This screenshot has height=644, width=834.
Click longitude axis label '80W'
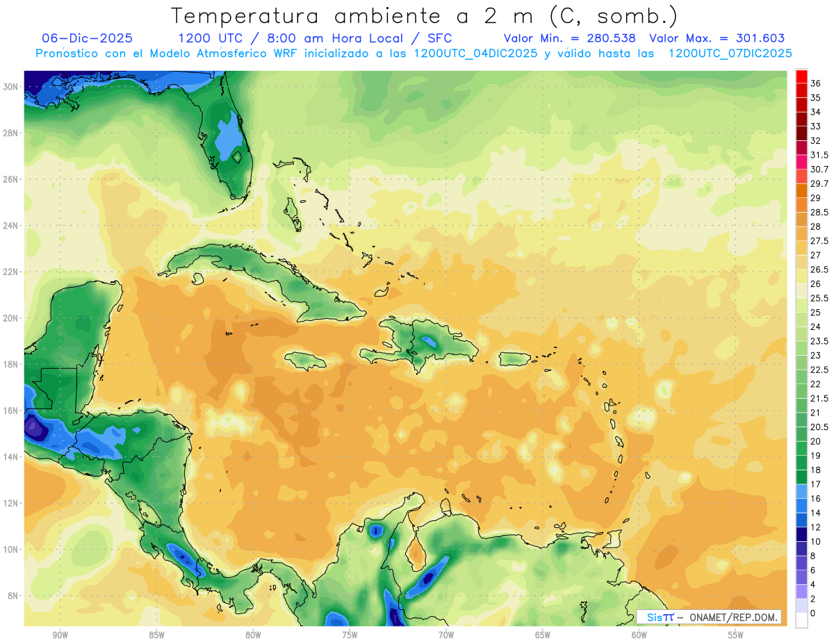[x=253, y=635]
